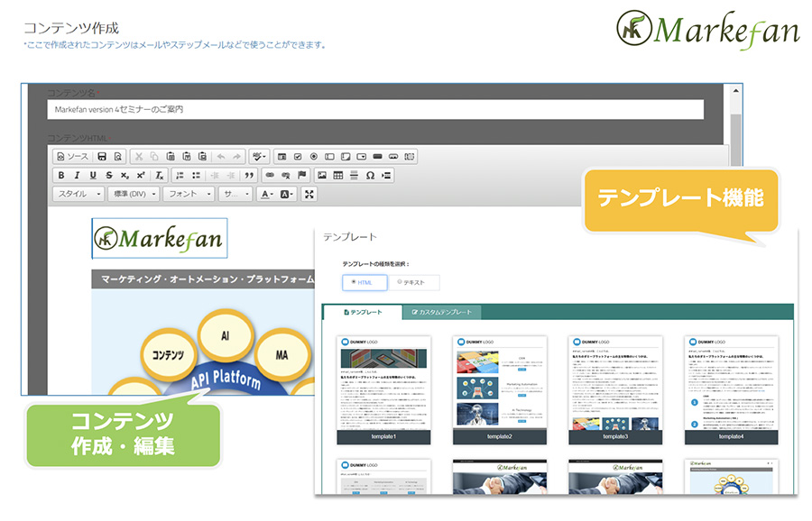
Task: Switch to the カスタムテンプレート tab
Action: click(x=442, y=313)
